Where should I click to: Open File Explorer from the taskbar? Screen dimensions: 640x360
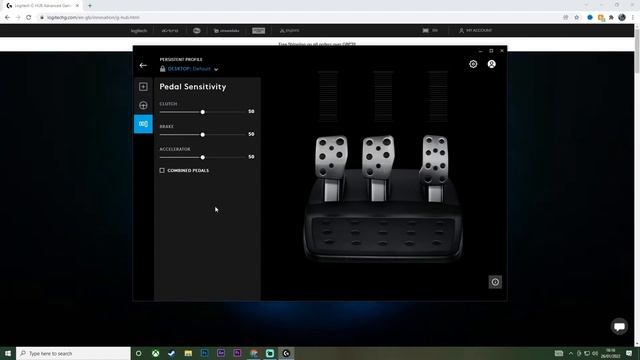pyautogui.click(x=188, y=353)
